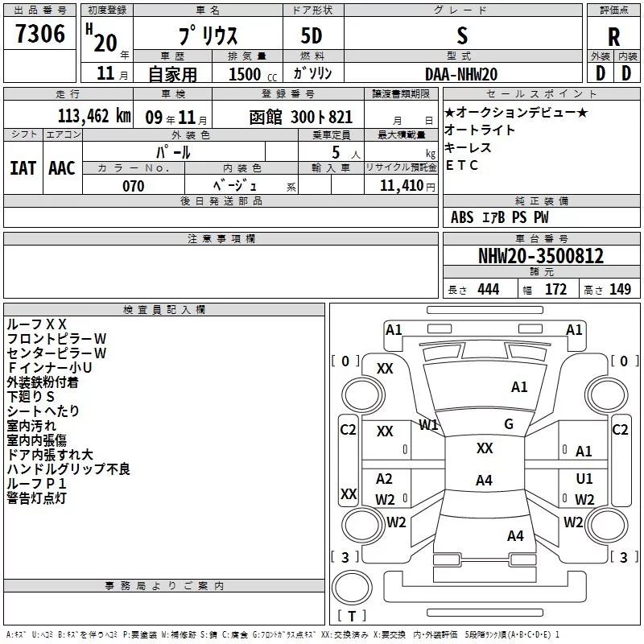Select the interior color ベージュ

click(x=235, y=186)
